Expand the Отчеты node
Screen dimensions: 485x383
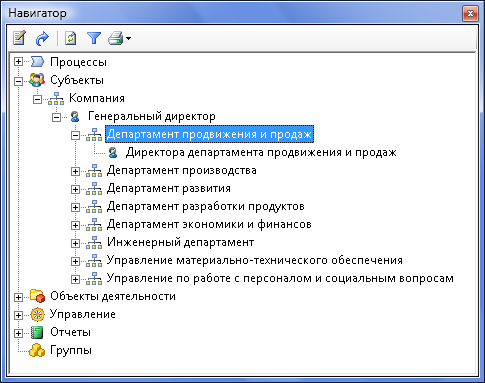19,333
